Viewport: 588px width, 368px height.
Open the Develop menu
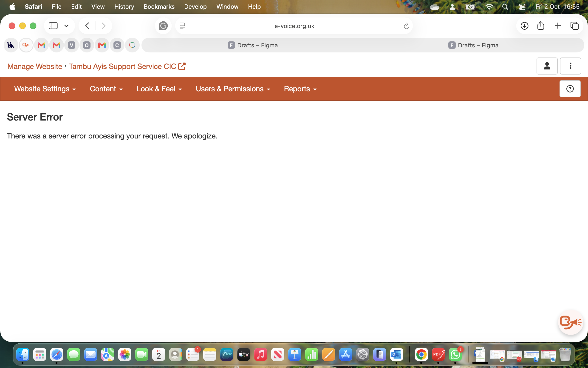click(x=195, y=7)
